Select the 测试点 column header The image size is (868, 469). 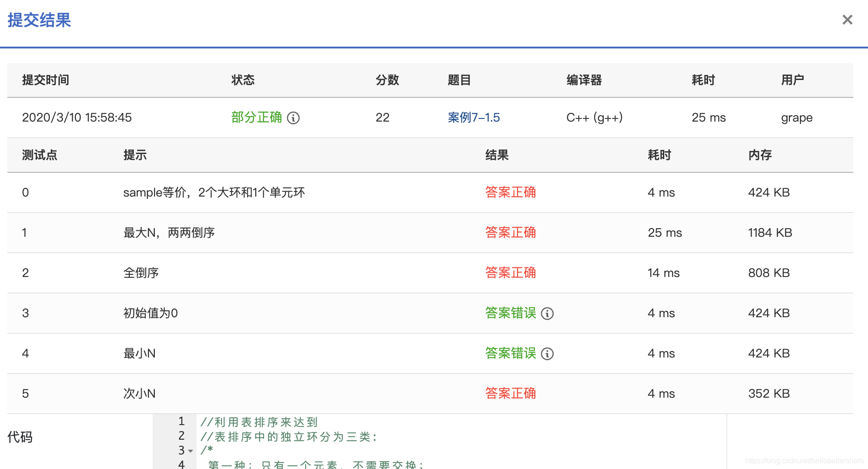pyautogui.click(x=40, y=155)
